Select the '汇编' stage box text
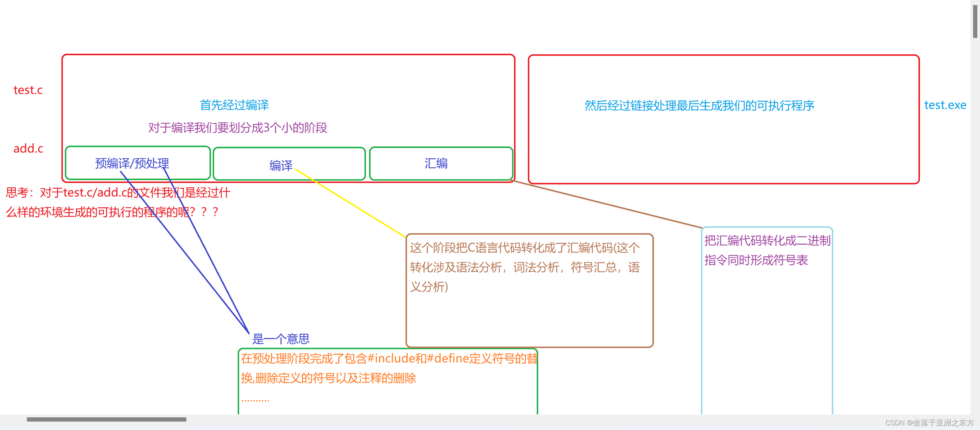This screenshot has height=430, width=980. pyautogui.click(x=436, y=163)
